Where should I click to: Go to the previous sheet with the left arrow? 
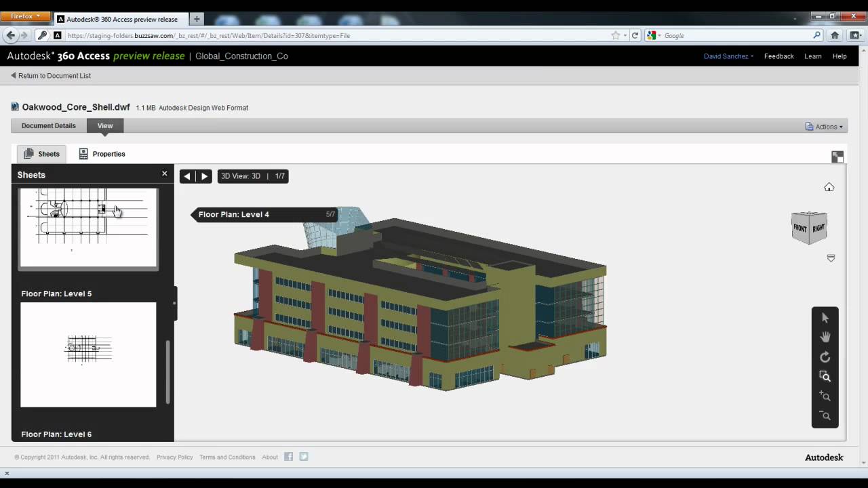click(187, 176)
